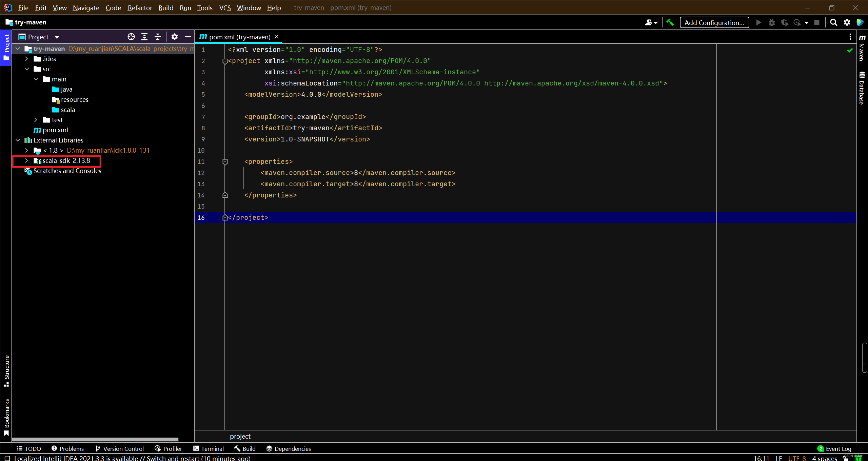Click the Add Configuration button
This screenshot has height=461, width=868.
point(714,23)
